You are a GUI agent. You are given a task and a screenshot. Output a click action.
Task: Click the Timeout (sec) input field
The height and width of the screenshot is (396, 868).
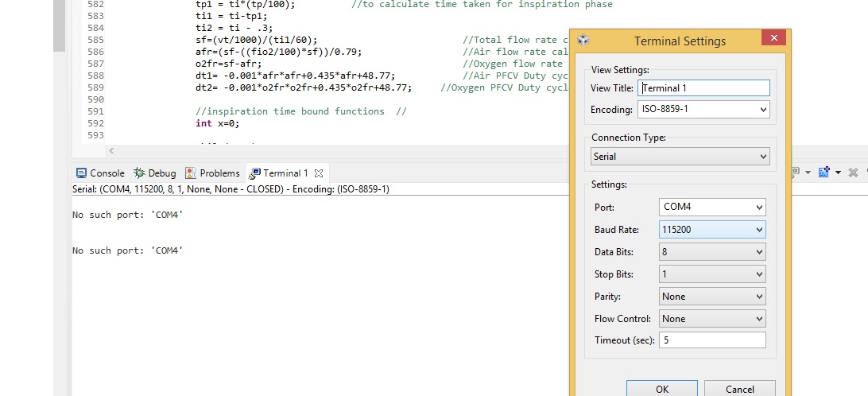[x=712, y=340]
